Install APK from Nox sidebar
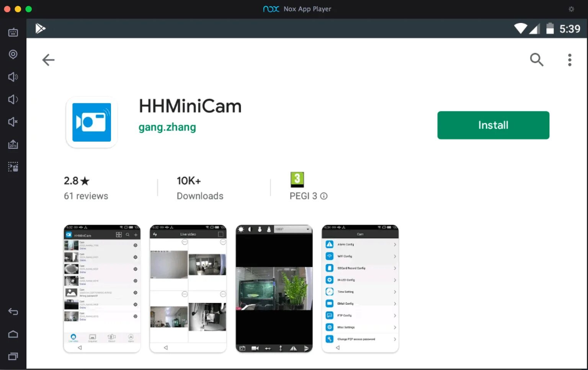The width and height of the screenshot is (588, 370). [13, 144]
